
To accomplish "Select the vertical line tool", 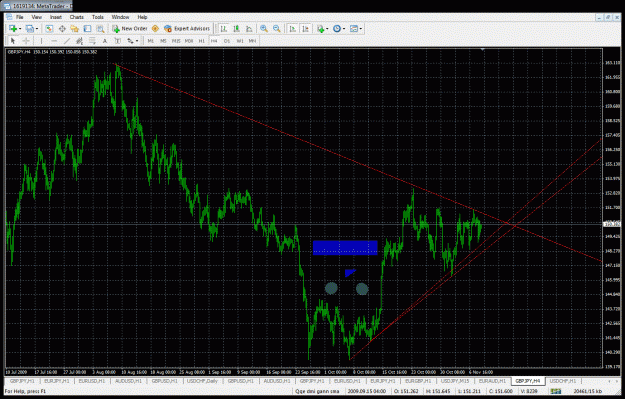I will click(41, 41).
